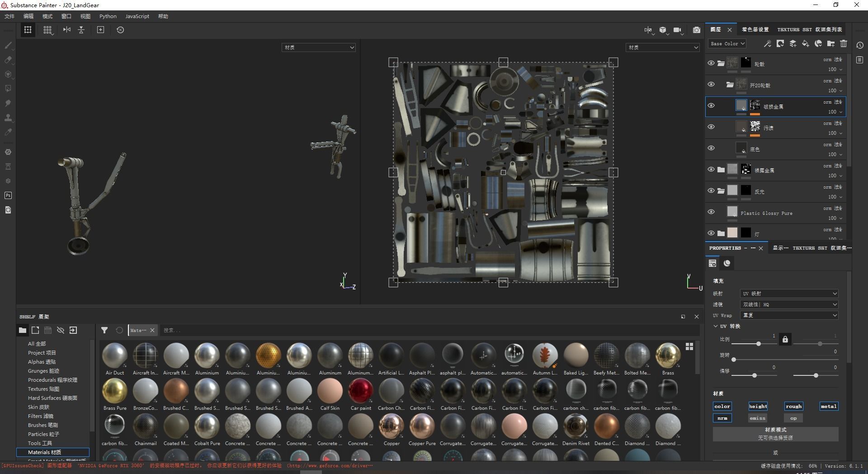The image size is (868, 474).
Task: Click the add fill layer bucket icon
Action: click(806, 43)
